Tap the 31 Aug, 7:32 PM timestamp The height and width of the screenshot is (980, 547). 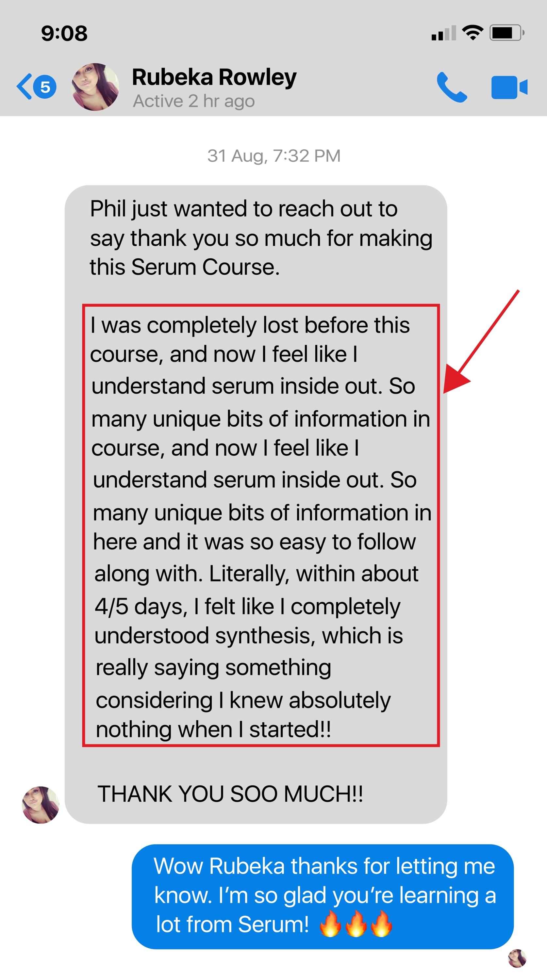(274, 155)
